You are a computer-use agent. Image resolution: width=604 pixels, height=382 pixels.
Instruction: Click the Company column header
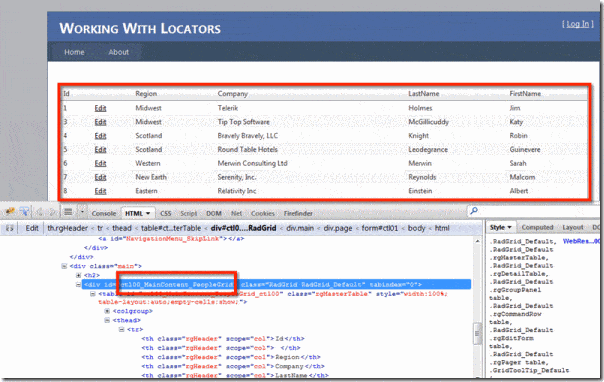(x=233, y=94)
